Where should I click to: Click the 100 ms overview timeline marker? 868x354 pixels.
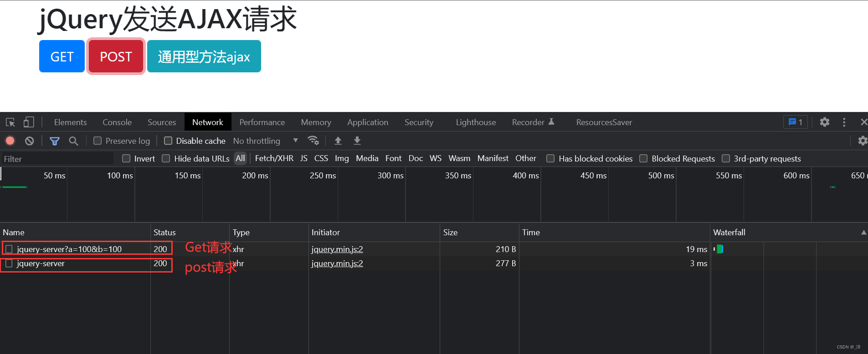pos(120,176)
